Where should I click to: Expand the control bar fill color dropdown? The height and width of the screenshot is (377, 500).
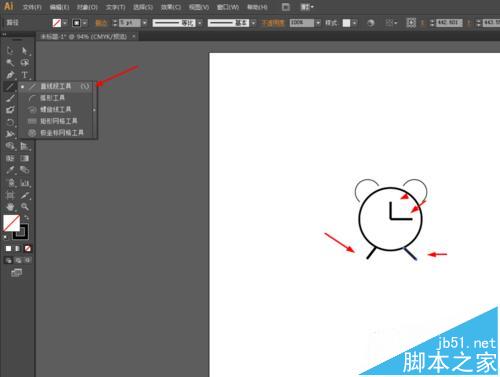point(65,23)
